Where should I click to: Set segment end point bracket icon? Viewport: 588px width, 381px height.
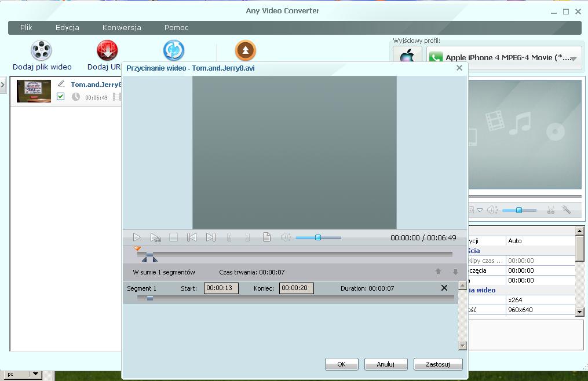[x=247, y=237]
